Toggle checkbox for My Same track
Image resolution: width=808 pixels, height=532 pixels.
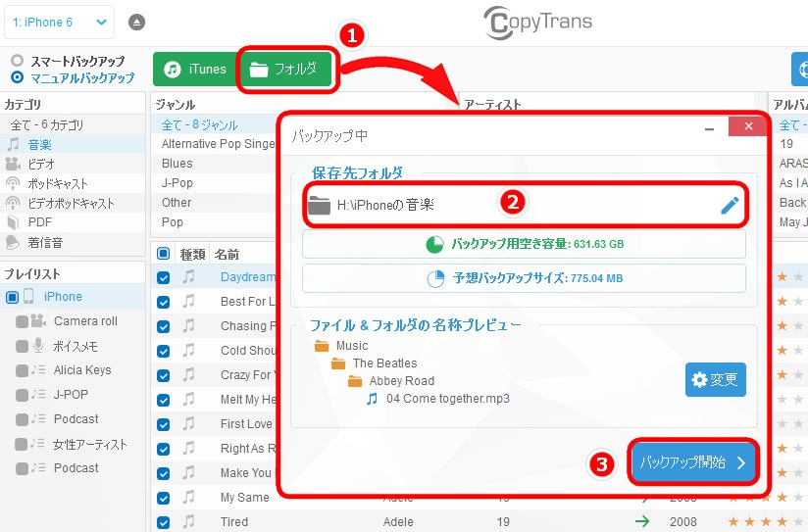[164, 498]
